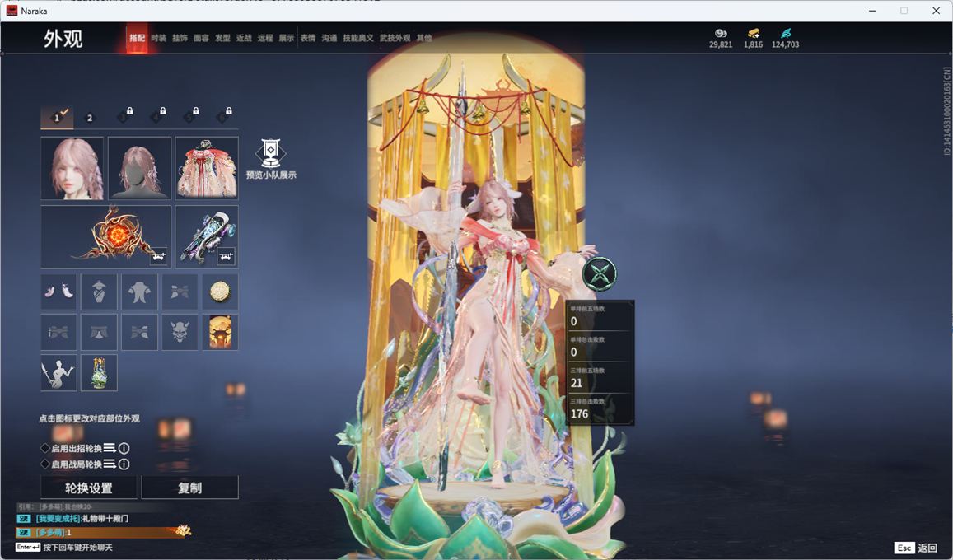Click the gold bar currency icon 1,816
The image size is (953, 560).
tap(753, 33)
